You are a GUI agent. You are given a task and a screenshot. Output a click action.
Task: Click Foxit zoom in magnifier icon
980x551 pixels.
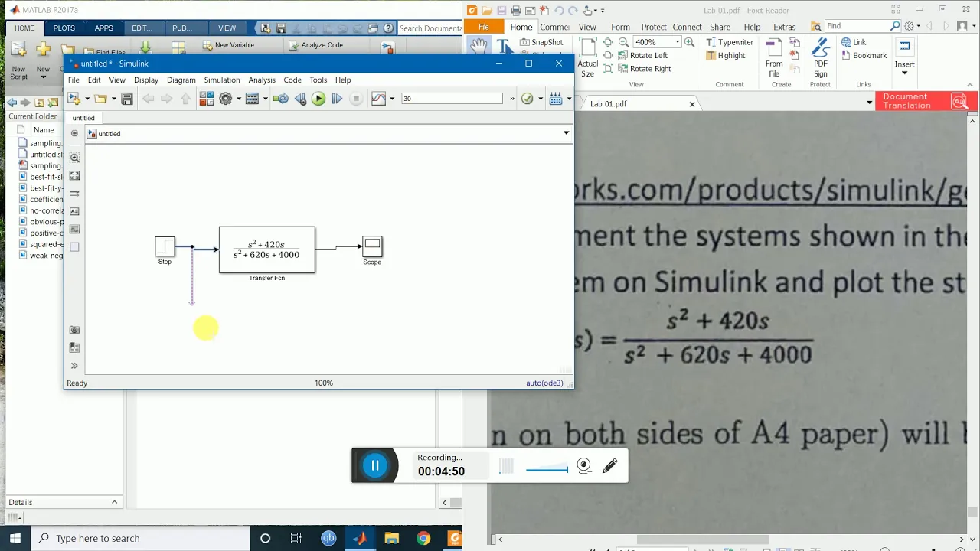point(690,42)
